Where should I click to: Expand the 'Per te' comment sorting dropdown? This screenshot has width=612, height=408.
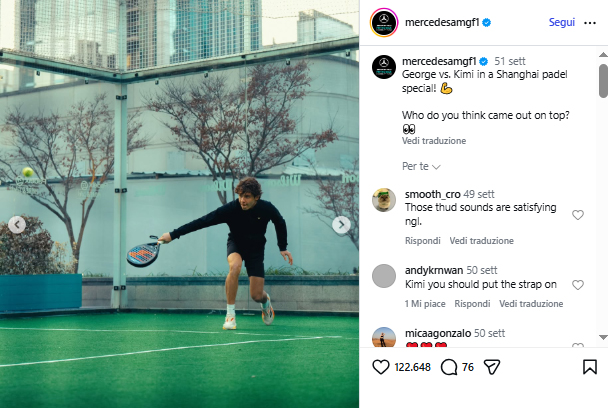421,166
